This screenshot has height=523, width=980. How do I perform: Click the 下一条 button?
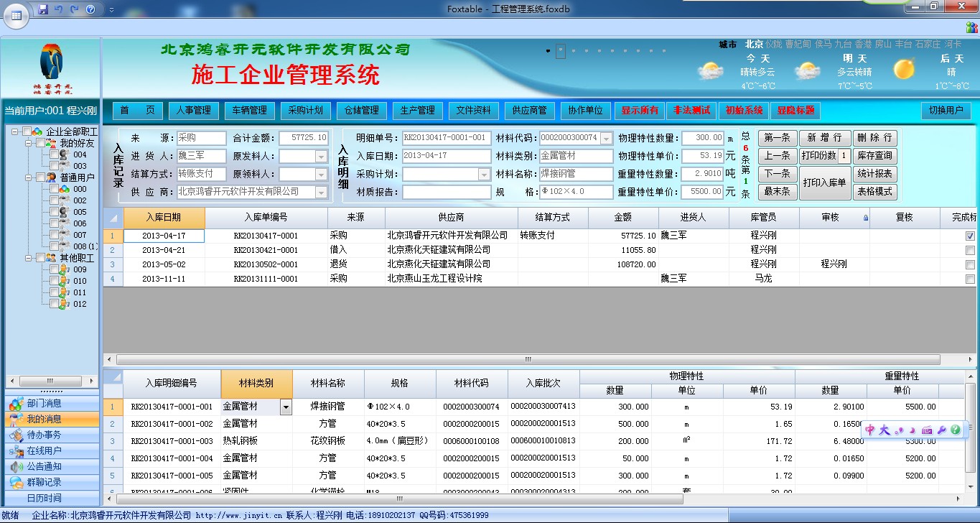point(778,173)
